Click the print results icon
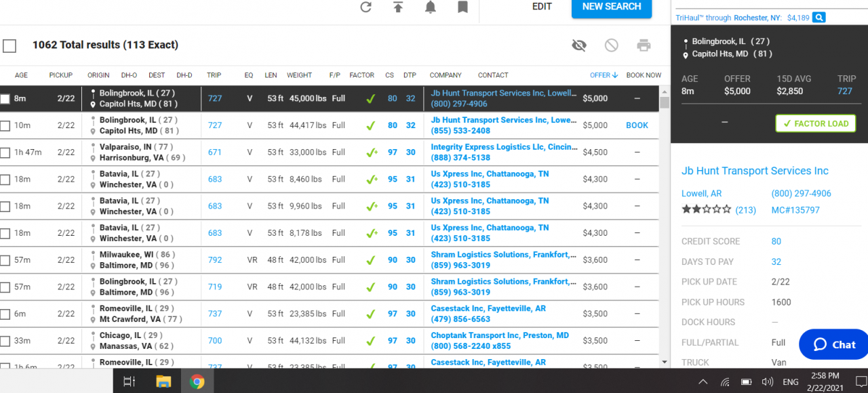The width and height of the screenshot is (868, 393). pos(644,45)
